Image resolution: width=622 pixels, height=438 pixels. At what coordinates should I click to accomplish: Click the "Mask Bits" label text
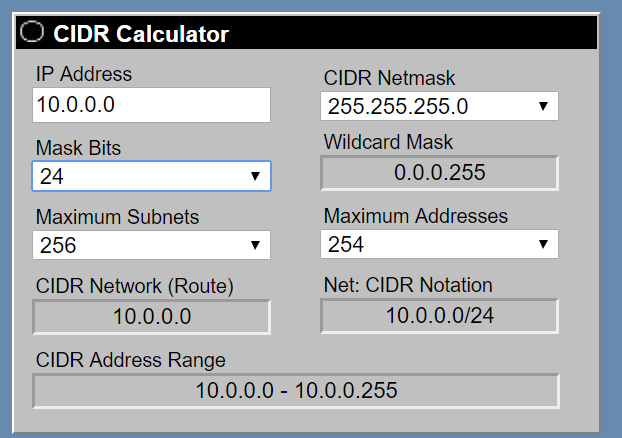tap(78, 147)
